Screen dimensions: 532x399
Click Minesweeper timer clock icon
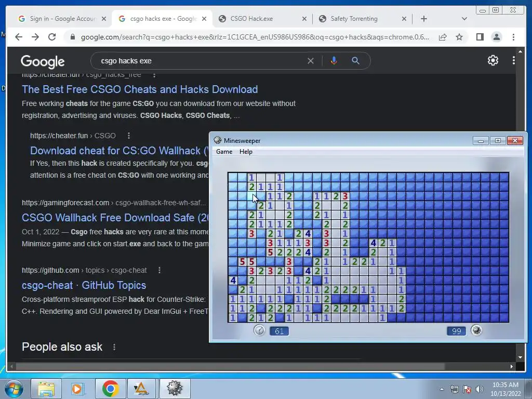pos(259,330)
